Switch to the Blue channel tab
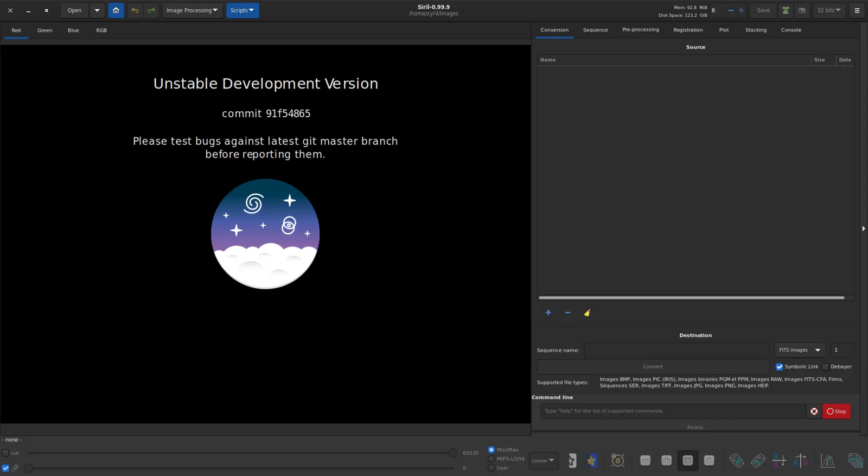Screen dimensions: 868x476 tap(73, 30)
